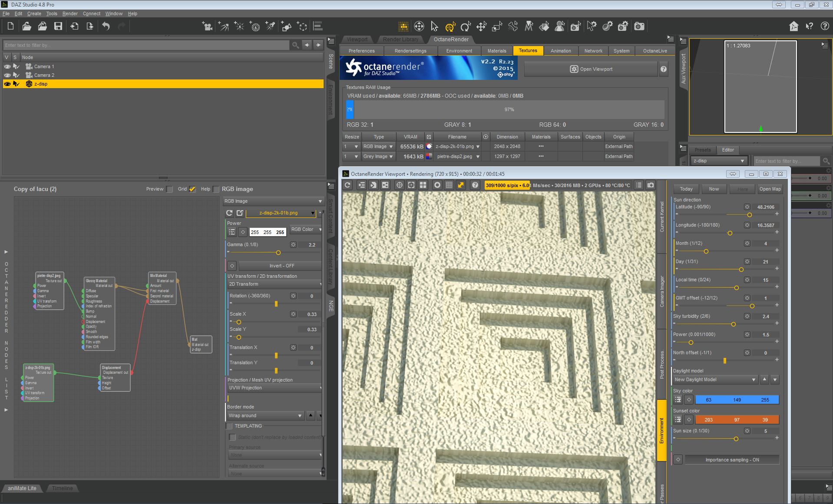Save render with the viewport camera icon
The height and width of the screenshot is (504, 833).
pyautogui.click(x=651, y=185)
